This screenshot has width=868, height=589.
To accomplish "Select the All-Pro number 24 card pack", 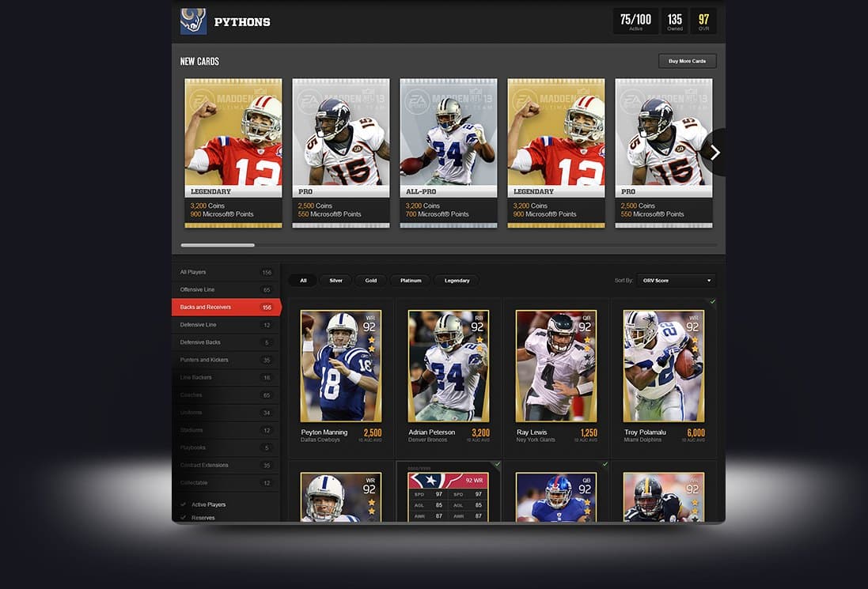I will (449, 153).
